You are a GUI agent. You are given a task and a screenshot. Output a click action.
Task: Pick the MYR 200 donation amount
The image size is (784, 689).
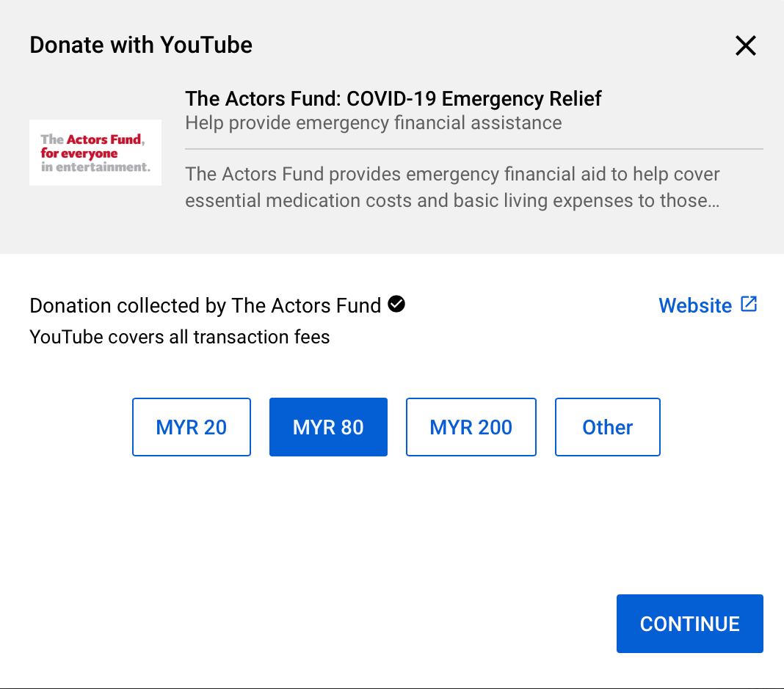[x=471, y=427]
